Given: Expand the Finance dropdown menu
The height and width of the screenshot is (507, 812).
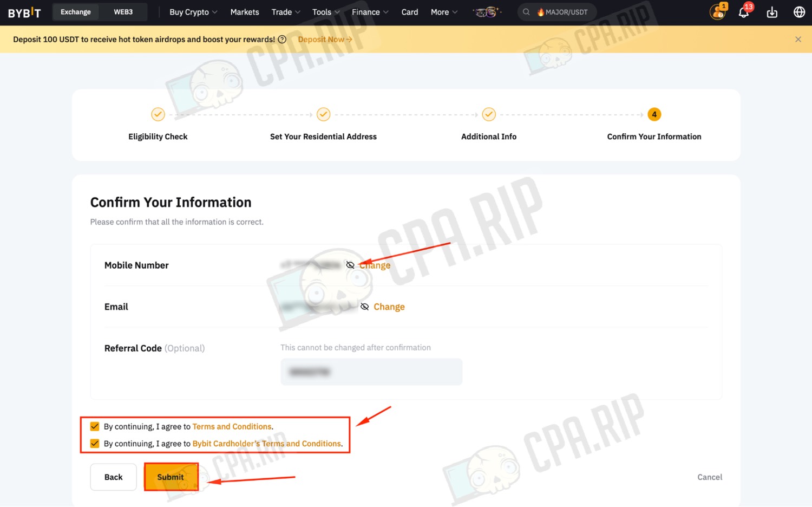Looking at the screenshot, I should 370,12.
